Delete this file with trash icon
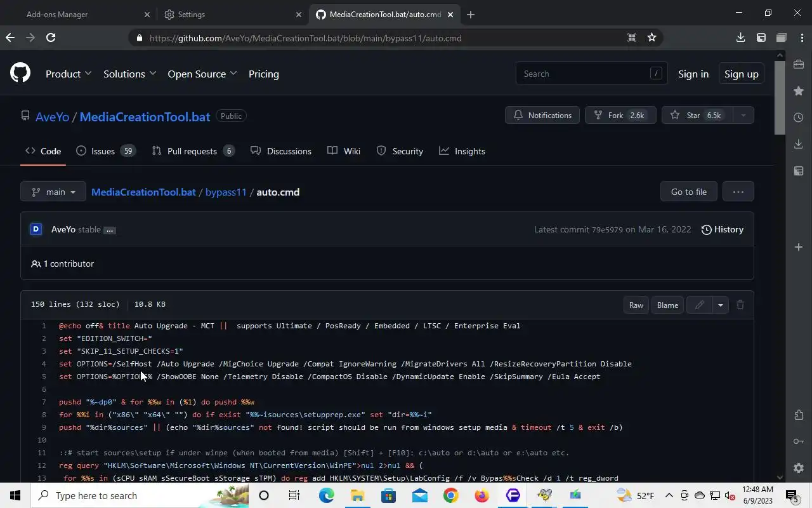Screen dimensions: 812x508 (740, 305)
